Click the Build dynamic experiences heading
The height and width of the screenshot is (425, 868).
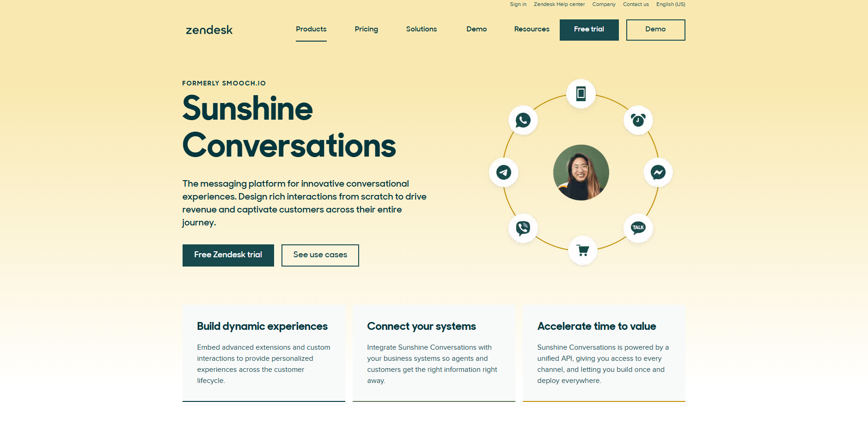tap(263, 327)
